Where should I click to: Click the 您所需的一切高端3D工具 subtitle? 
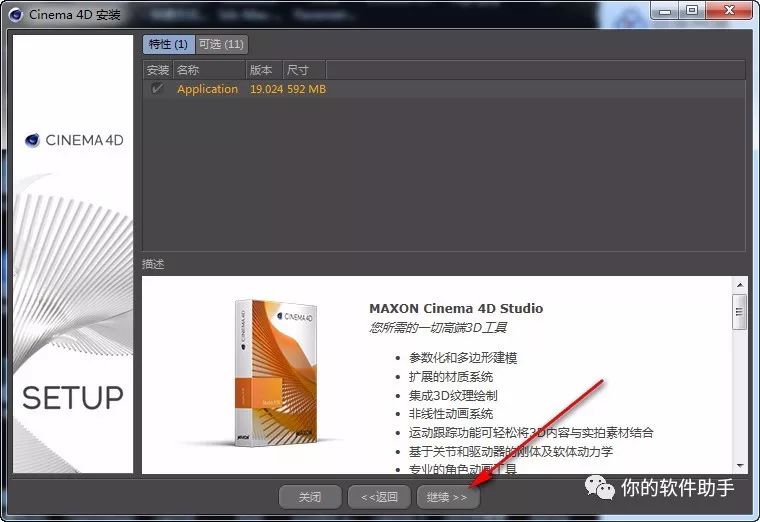438,328
